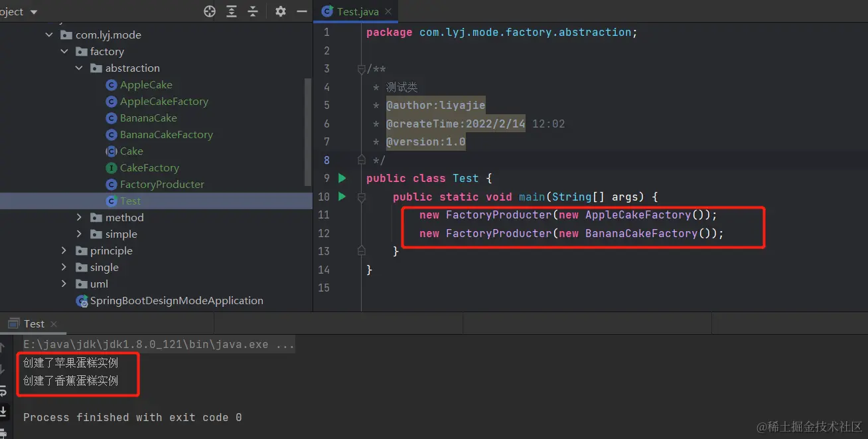Click the Project tree scrollbar
This screenshot has height=439, width=868.
click(x=308, y=132)
